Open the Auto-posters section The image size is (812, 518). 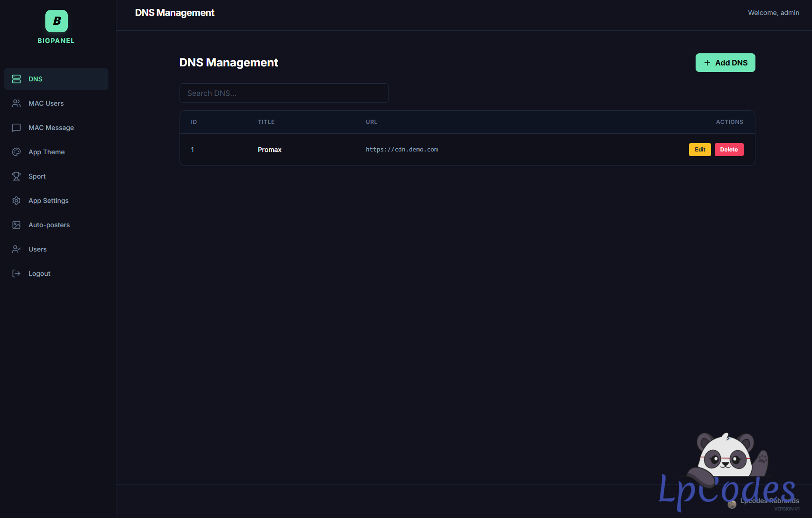click(x=49, y=225)
